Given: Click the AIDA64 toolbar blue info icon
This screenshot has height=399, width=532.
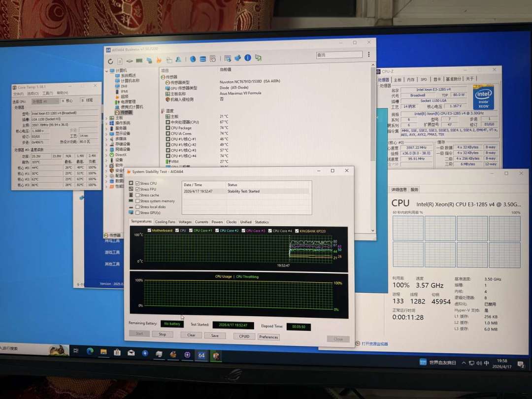Looking at the screenshot, I should point(248,58).
